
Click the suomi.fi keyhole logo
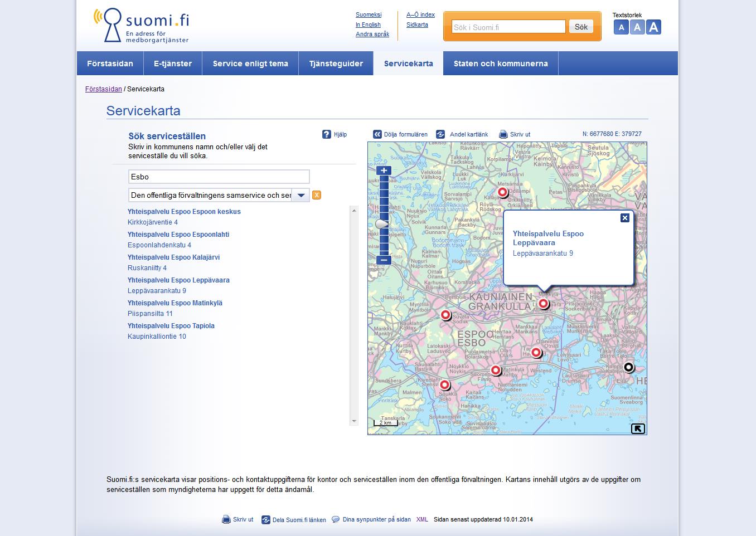click(x=142, y=26)
